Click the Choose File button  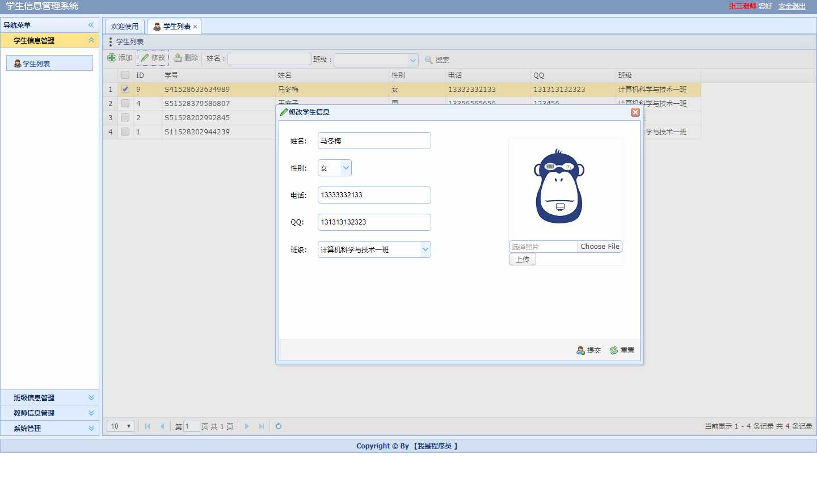(600, 247)
